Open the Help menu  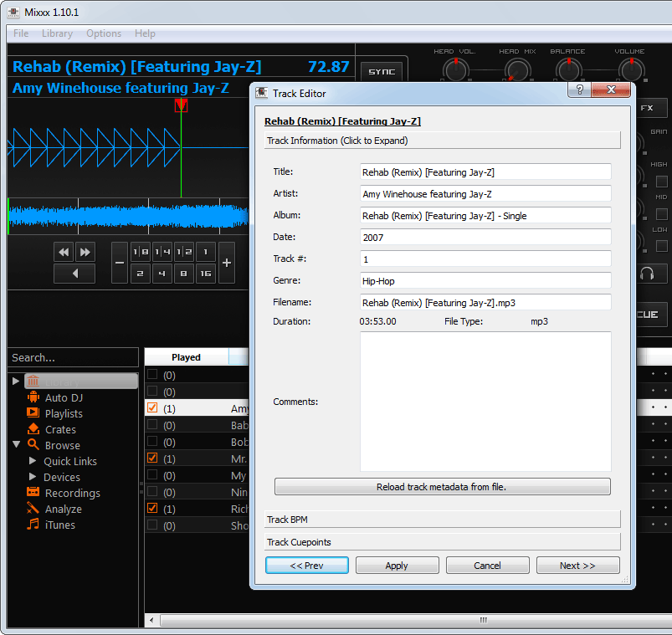point(145,33)
